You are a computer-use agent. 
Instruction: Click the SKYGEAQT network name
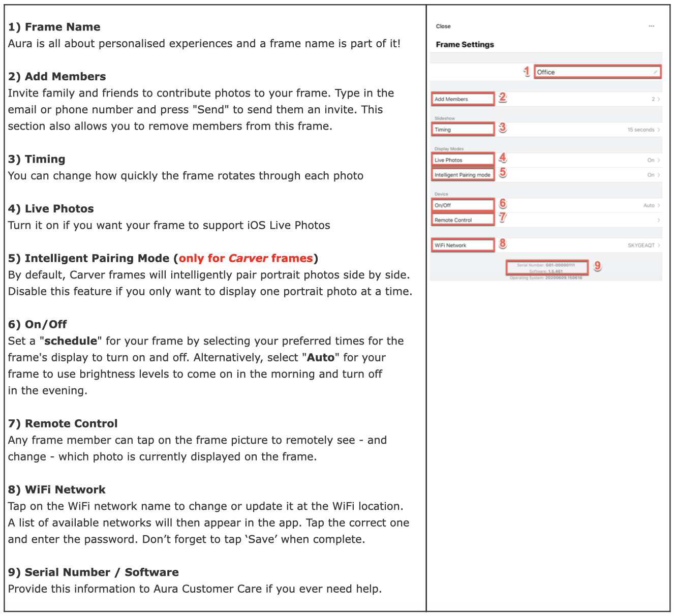(641, 245)
